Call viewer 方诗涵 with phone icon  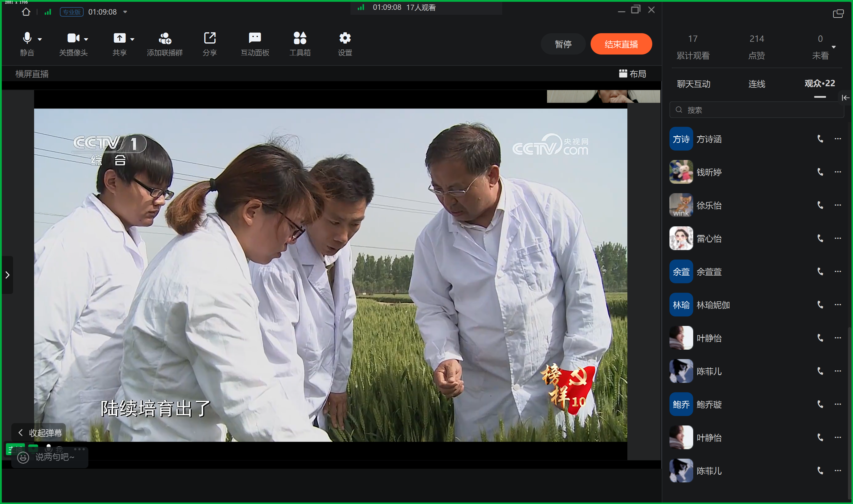coord(820,139)
